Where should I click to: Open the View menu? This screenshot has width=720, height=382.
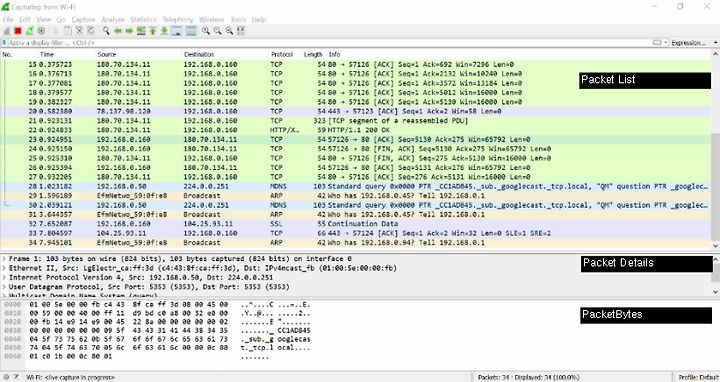coord(44,19)
